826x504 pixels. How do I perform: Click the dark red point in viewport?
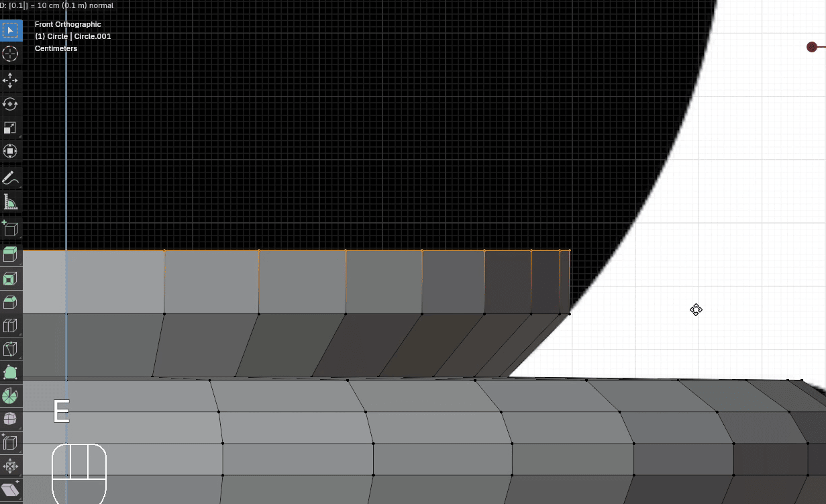tap(812, 47)
